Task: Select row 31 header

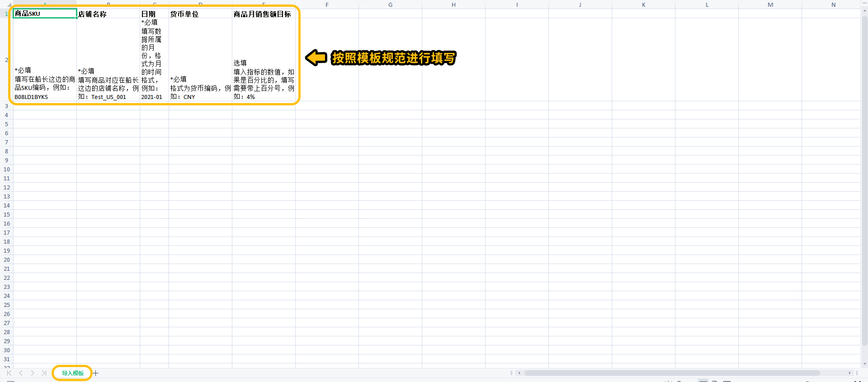Action: [6, 359]
